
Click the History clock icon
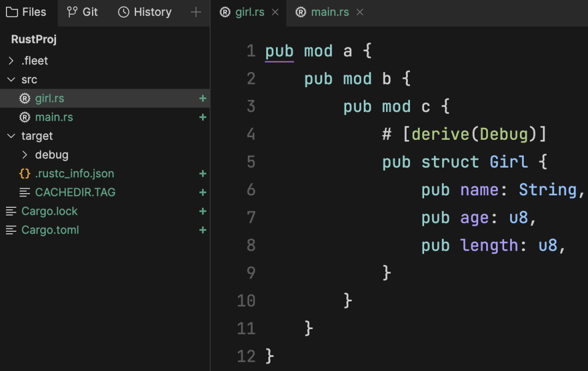124,13
